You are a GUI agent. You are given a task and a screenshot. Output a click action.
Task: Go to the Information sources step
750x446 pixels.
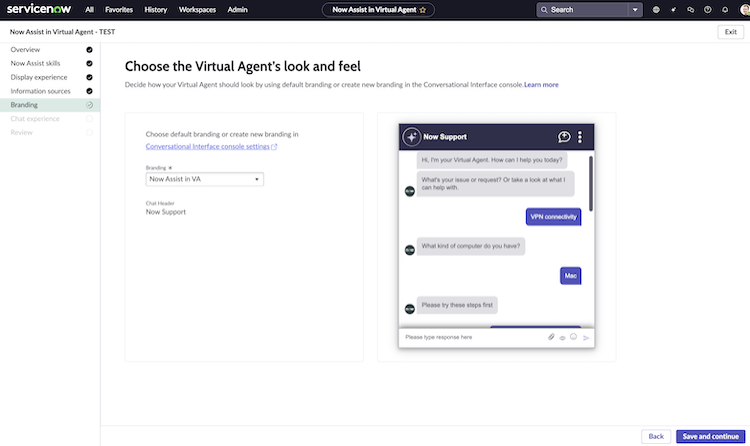click(40, 91)
